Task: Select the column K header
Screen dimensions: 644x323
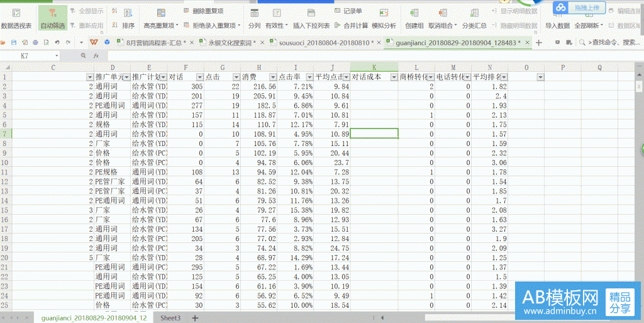Action: [374, 67]
